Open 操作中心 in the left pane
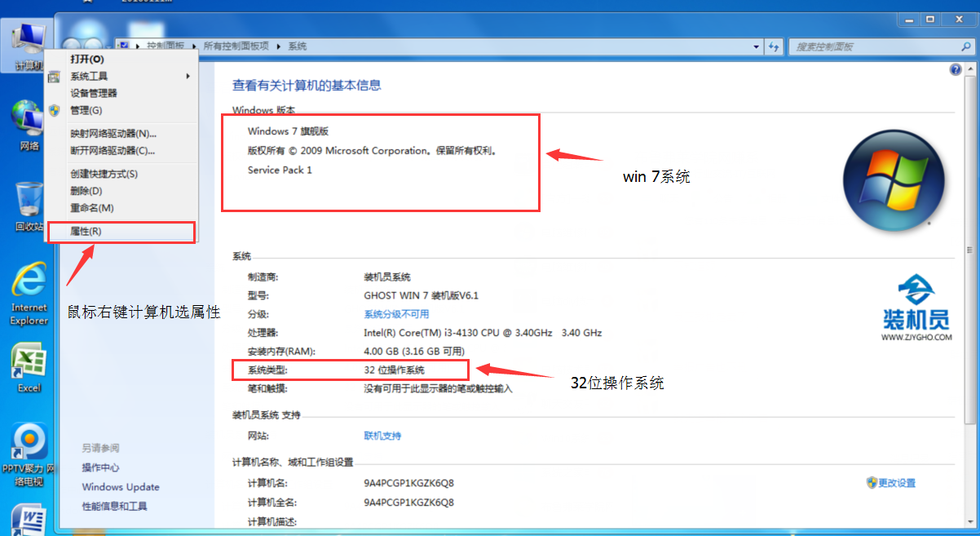This screenshot has width=980, height=536. click(x=100, y=467)
